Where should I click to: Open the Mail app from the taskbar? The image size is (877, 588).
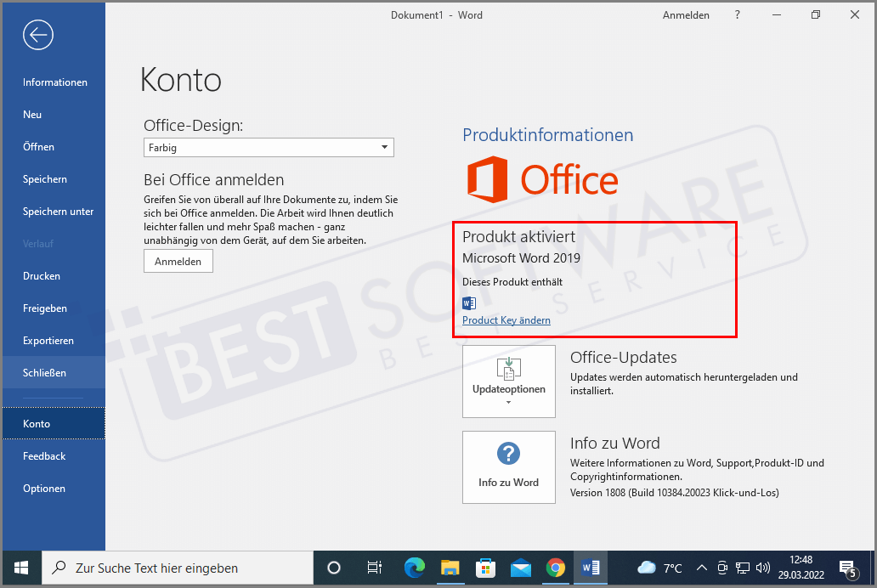(x=520, y=568)
